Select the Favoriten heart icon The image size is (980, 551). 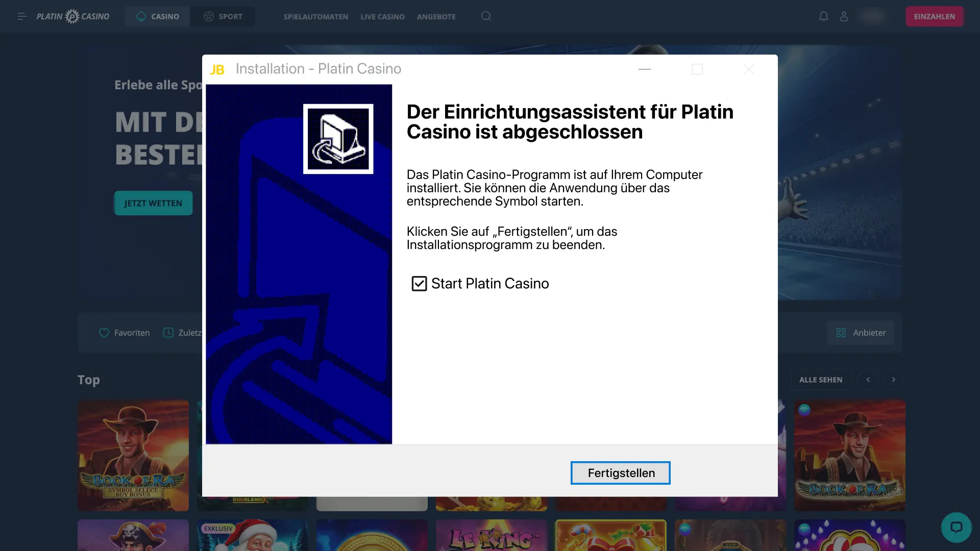click(104, 333)
